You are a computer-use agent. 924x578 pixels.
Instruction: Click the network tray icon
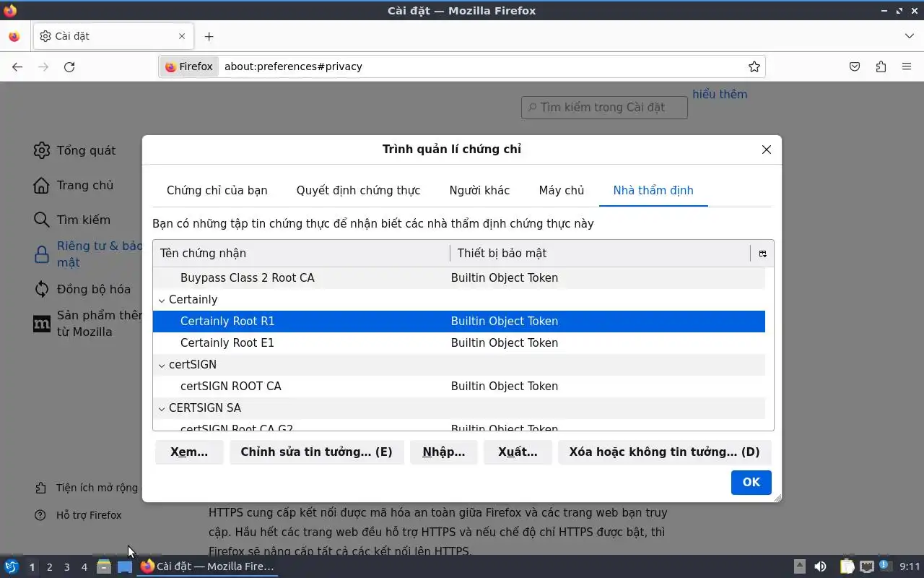(866, 567)
